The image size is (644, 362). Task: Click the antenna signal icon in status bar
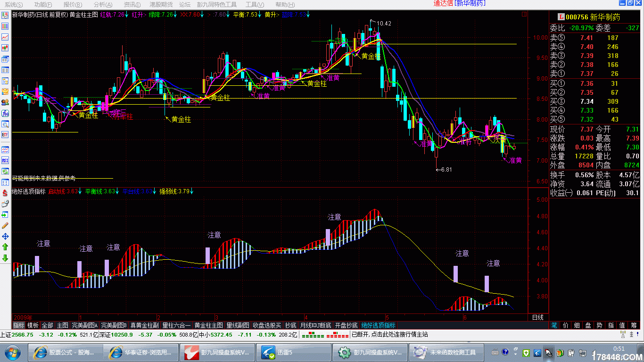coord(622,334)
